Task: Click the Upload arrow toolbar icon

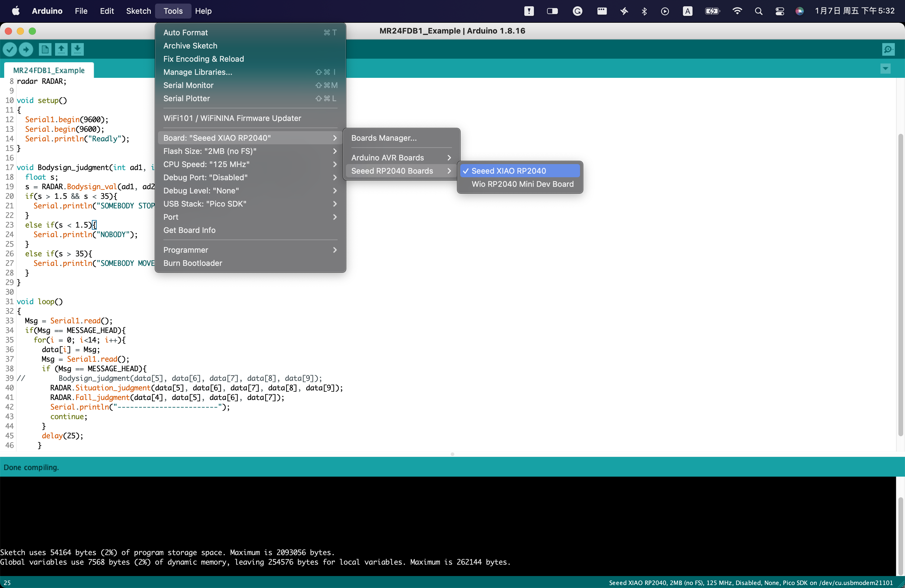Action: [26, 49]
